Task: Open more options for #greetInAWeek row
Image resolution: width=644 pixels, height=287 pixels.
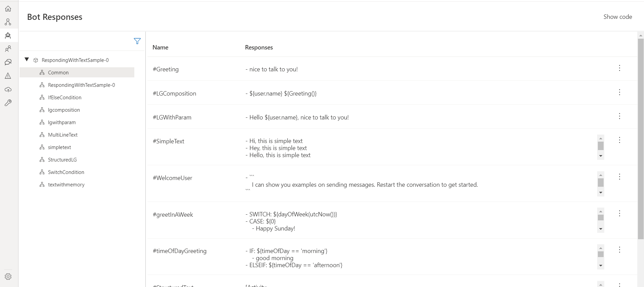Action: (x=619, y=213)
